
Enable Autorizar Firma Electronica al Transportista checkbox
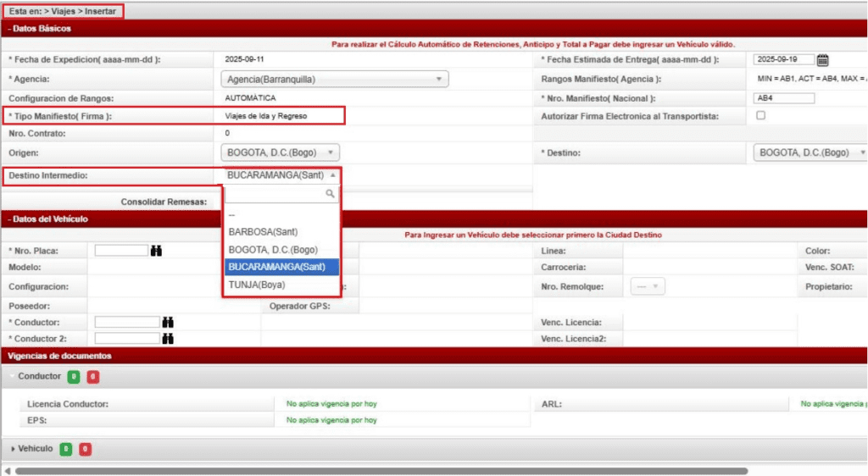pos(760,115)
